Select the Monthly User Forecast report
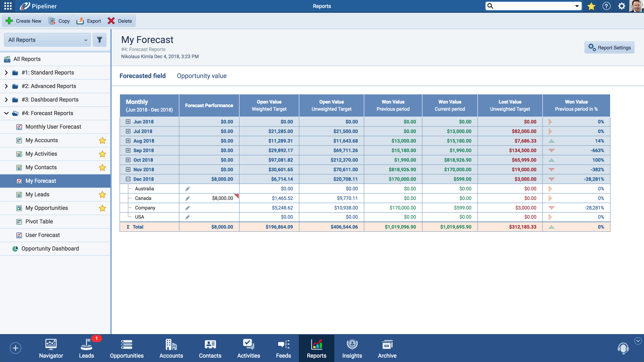644x362 pixels. tap(53, 127)
